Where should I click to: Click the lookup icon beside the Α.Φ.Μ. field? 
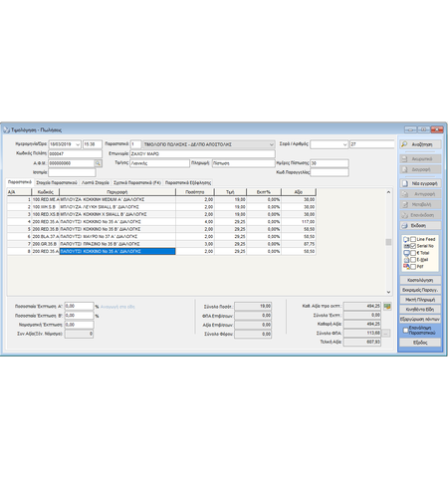tap(98, 163)
